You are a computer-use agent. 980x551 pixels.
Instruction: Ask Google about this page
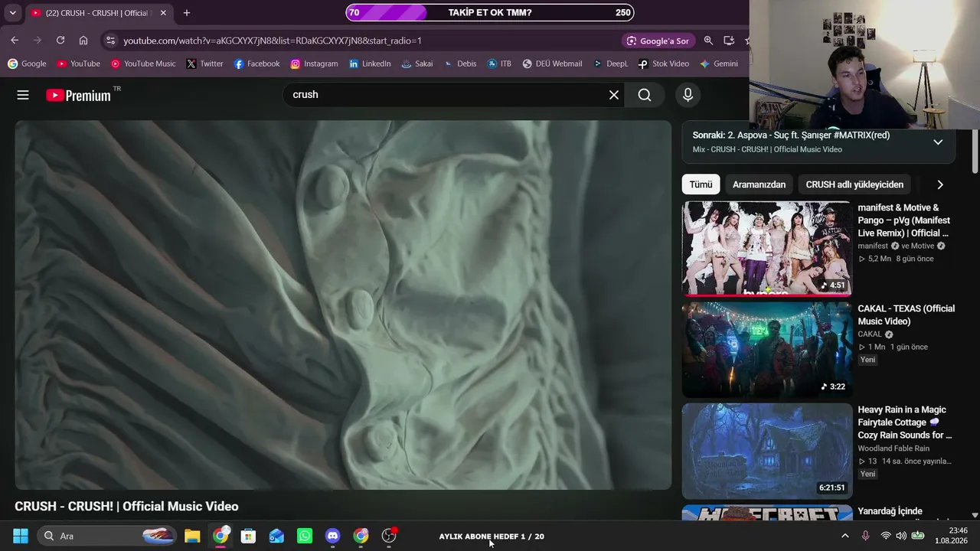pyautogui.click(x=658, y=41)
